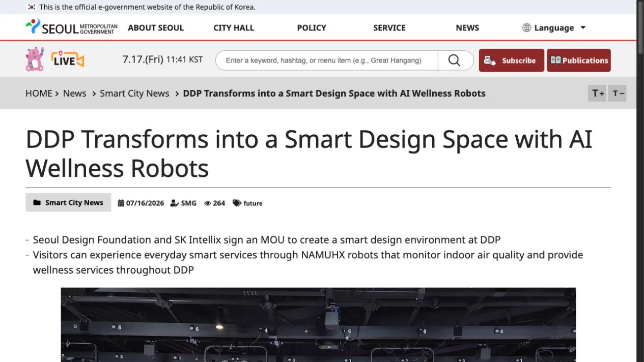The height and width of the screenshot is (362, 644).
Task: Click the sentence about NAMUHX robots
Action: pyautogui.click(x=308, y=262)
